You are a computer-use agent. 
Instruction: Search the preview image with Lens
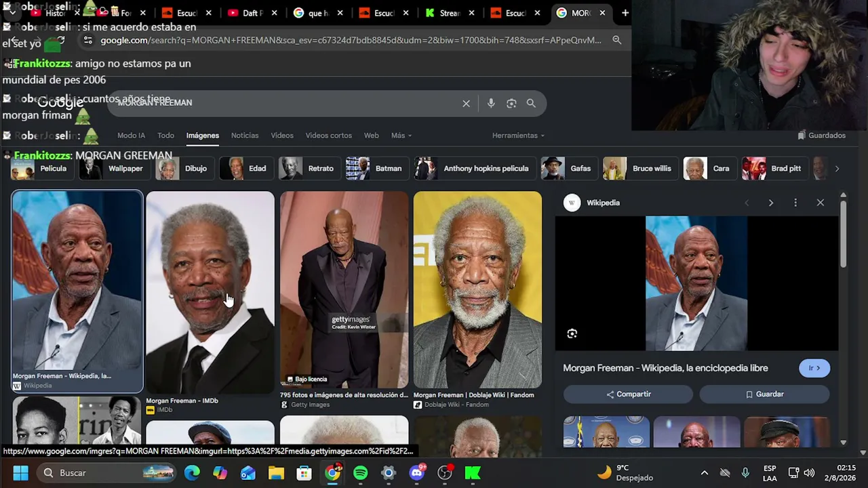click(x=572, y=333)
